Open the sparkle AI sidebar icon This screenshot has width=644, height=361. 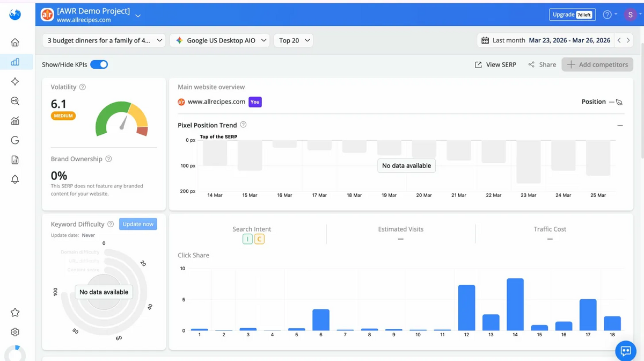(x=15, y=82)
